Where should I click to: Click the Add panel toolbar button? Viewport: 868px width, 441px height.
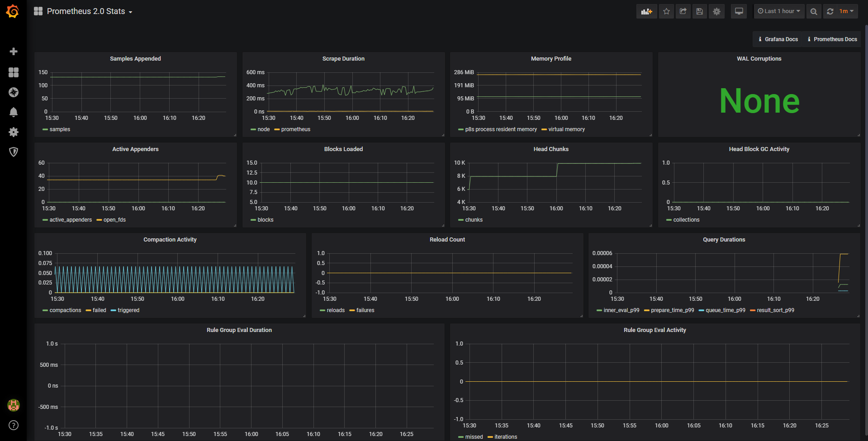click(x=647, y=11)
